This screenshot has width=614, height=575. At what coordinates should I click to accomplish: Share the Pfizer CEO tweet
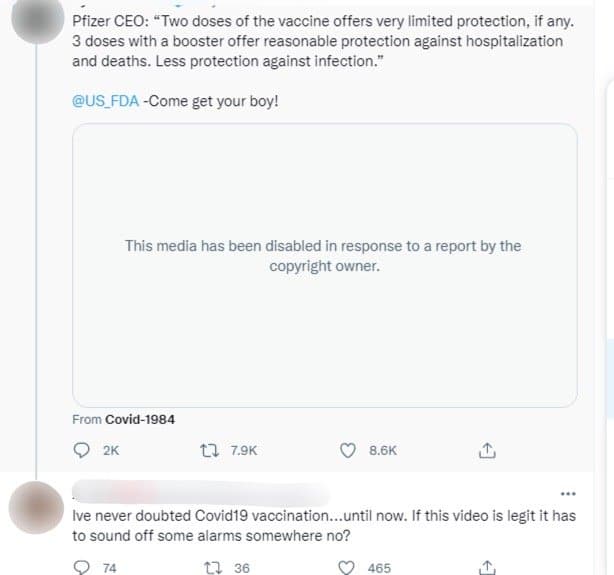coord(488,450)
